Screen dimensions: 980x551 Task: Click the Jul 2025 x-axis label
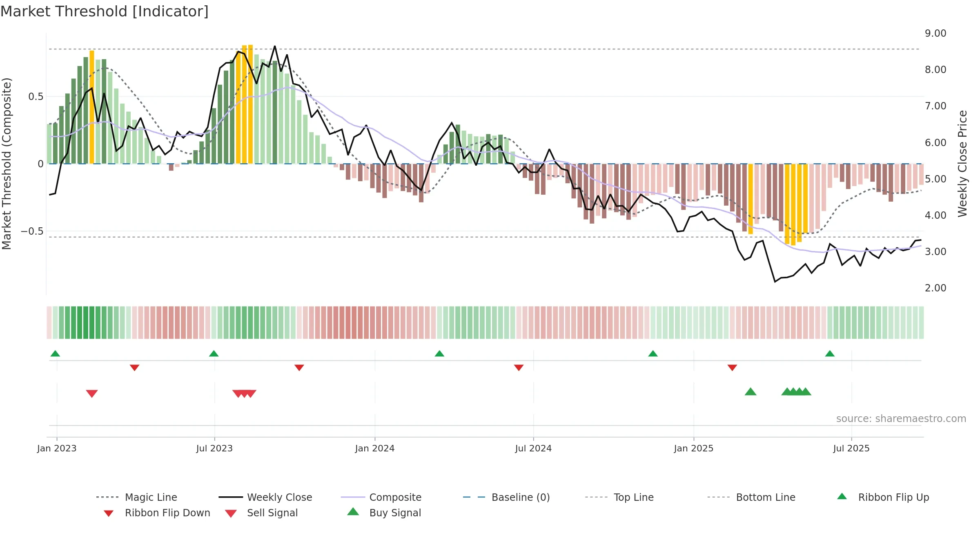[x=851, y=449]
